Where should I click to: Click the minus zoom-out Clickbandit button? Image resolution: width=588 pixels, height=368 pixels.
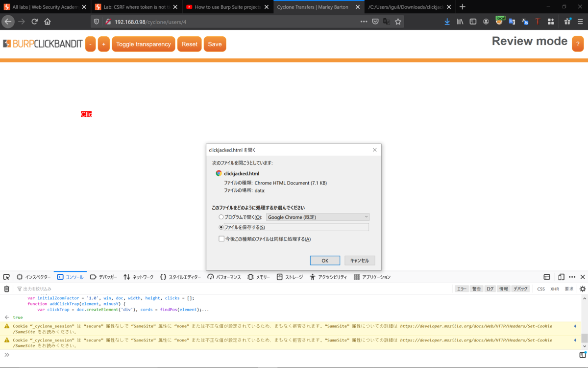click(x=91, y=44)
